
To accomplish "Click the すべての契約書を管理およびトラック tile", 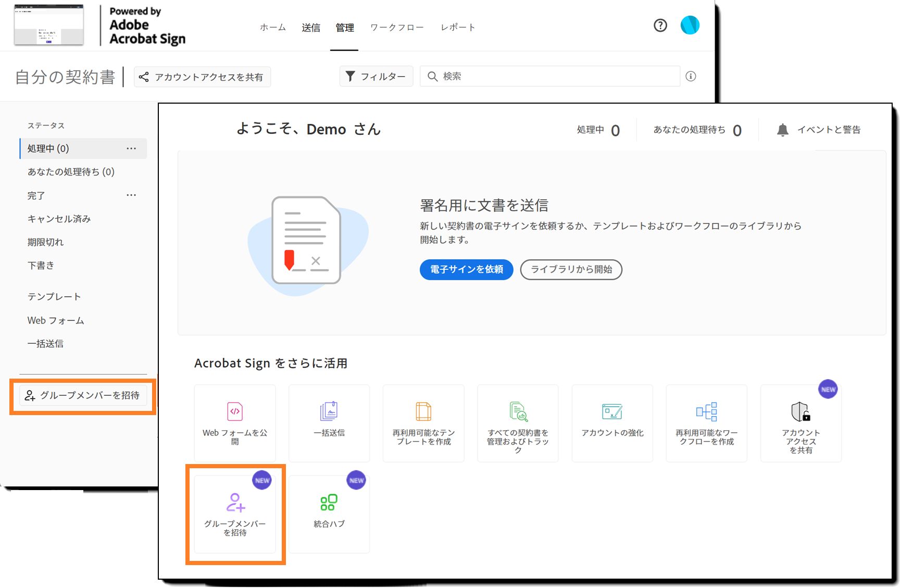I will pyautogui.click(x=518, y=423).
